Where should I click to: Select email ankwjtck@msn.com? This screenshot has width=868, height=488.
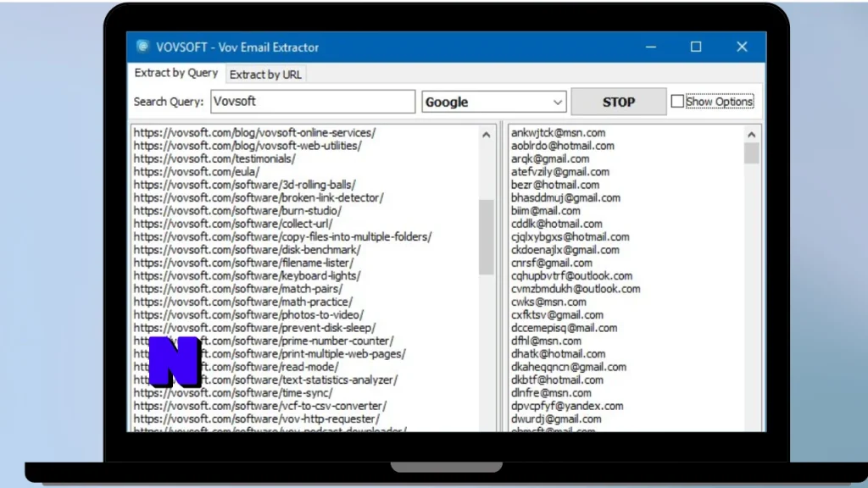558,133
